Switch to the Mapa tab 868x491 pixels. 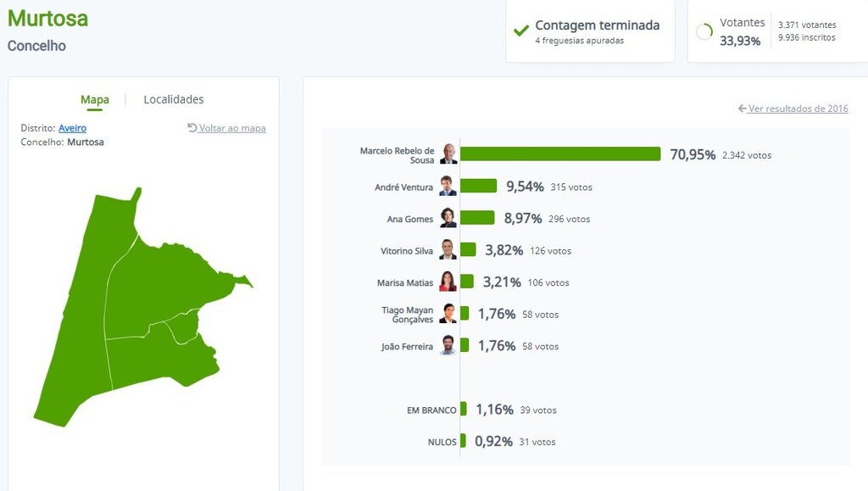pos(95,99)
